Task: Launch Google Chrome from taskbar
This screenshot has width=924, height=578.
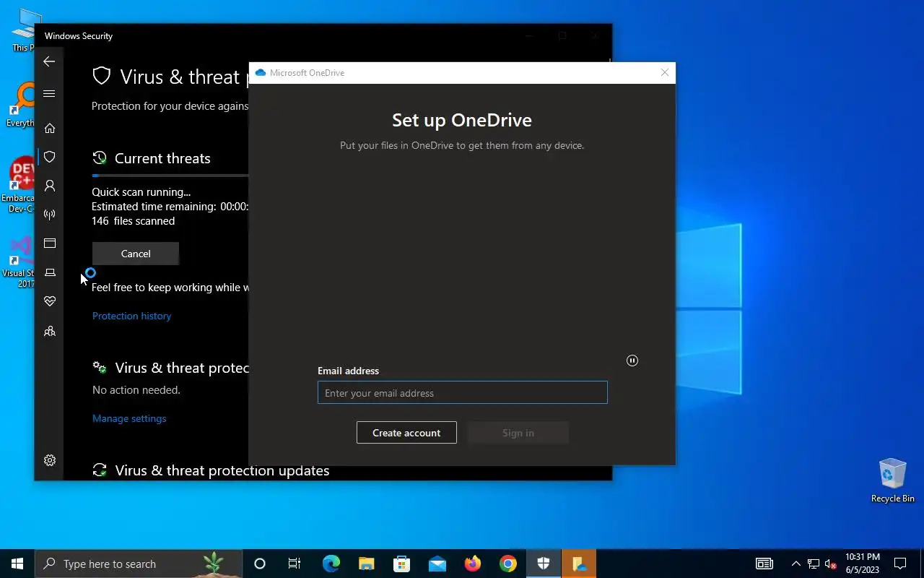Action: coord(508,564)
